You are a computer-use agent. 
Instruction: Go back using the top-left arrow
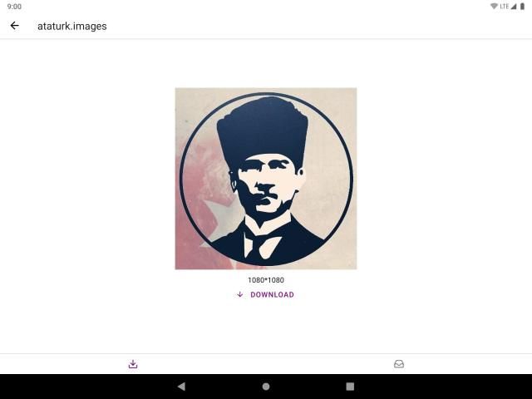pyautogui.click(x=15, y=26)
